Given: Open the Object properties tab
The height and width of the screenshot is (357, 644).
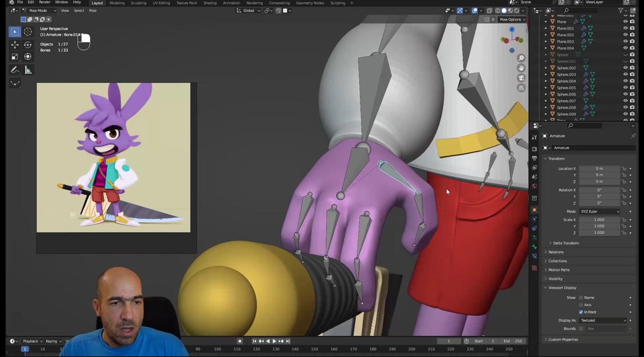Looking at the screenshot, I should (534, 210).
